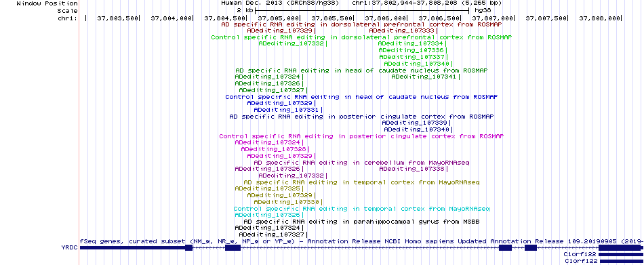
Task: Select blue ADediting_107329 in Control caudate track
Action: tap(281, 103)
